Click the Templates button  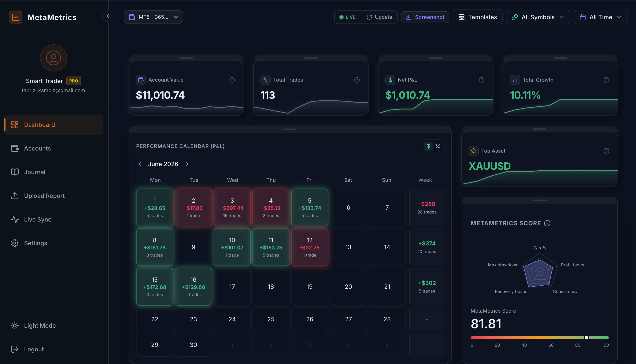click(x=477, y=17)
